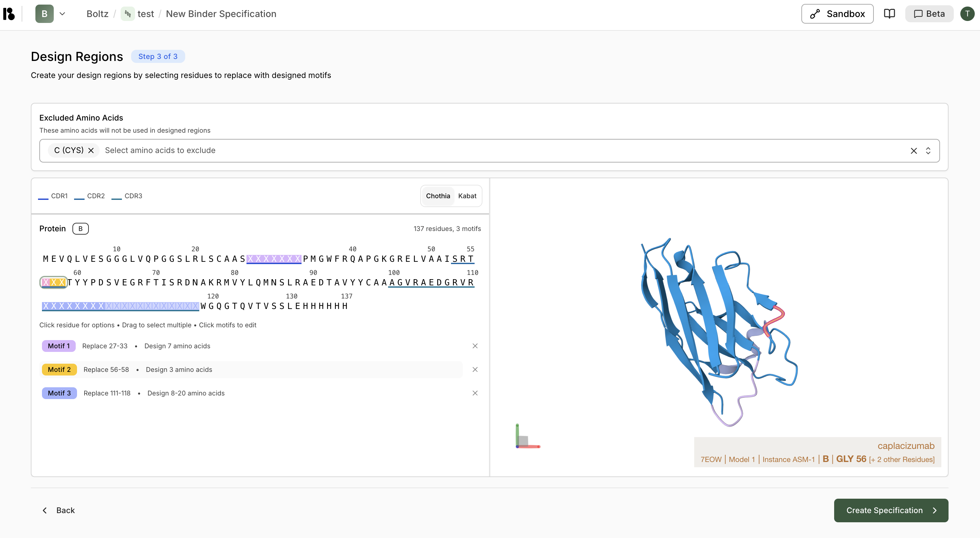Viewport: 980px width, 538px height.
Task: Open the Beta feedback chat icon
Action: click(918, 14)
